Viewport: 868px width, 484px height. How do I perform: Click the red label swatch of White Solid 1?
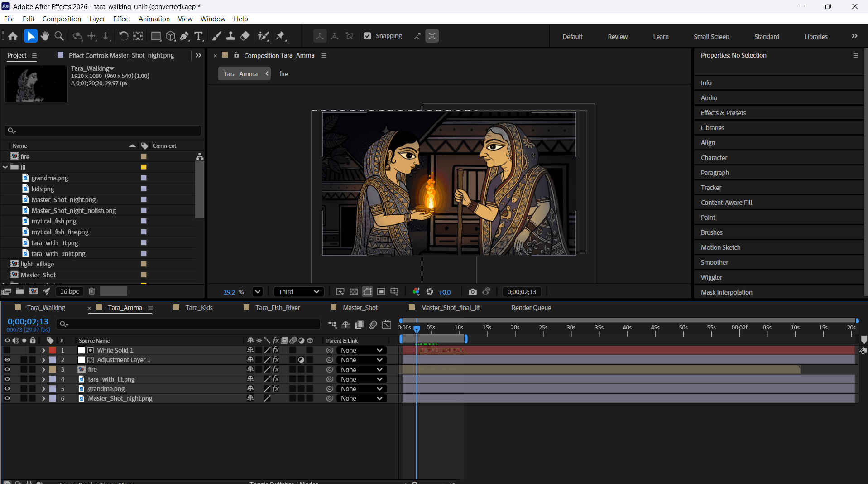click(53, 350)
